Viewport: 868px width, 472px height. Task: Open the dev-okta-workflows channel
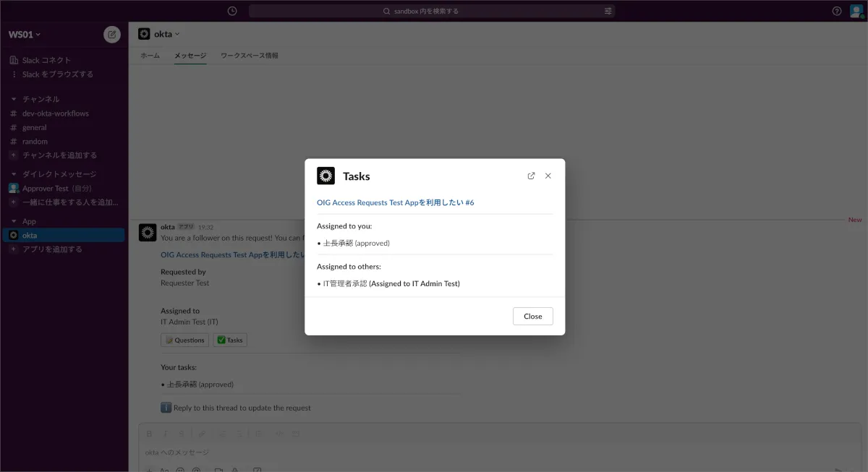[x=56, y=113]
